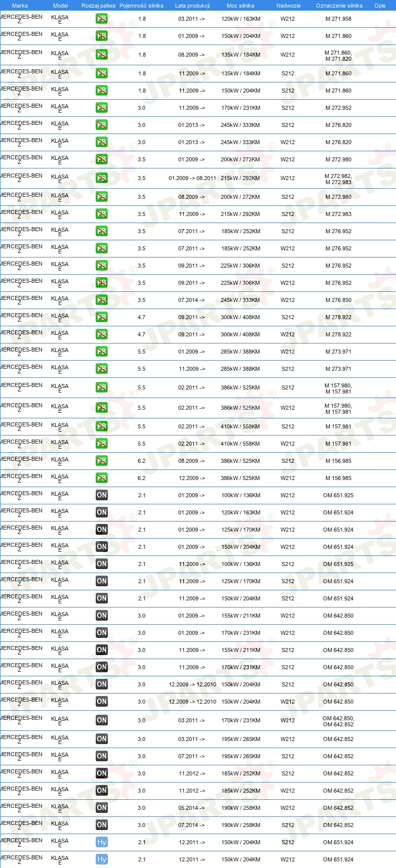The width and height of the screenshot is (396, 868).
Task: Click the PB icon in the 6.2 S212 M 156.985 row
Action: 101,461
